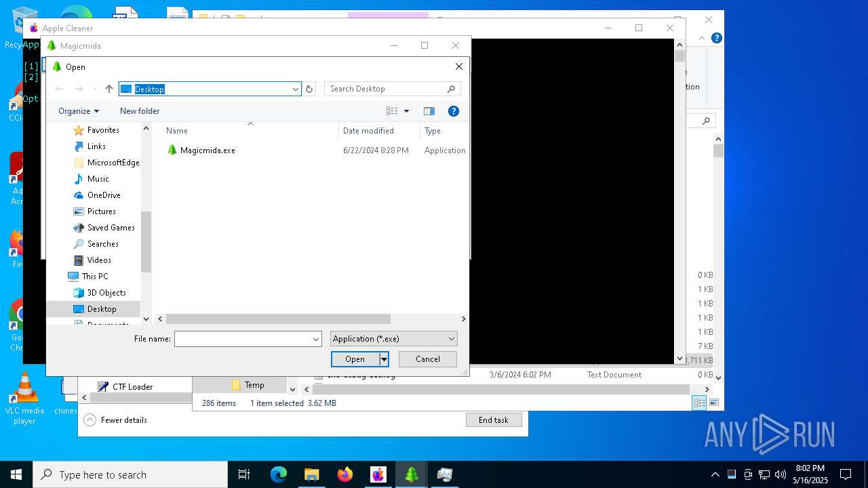Select This PC in navigation tree
This screenshot has width=868, height=488.
(94, 277)
